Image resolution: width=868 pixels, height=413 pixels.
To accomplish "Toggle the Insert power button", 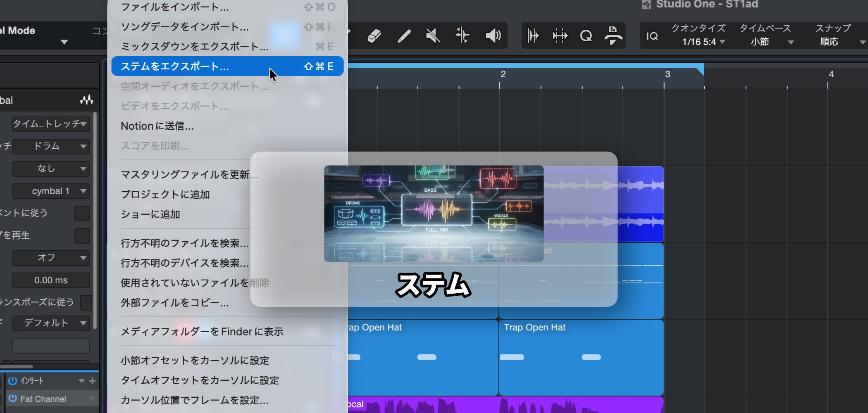I will click(12, 381).
